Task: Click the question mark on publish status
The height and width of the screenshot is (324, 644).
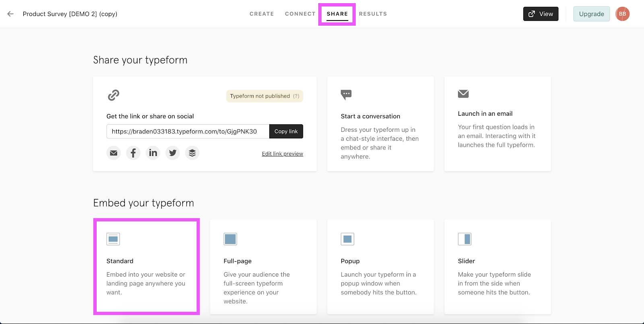Action: coord(296,96)
